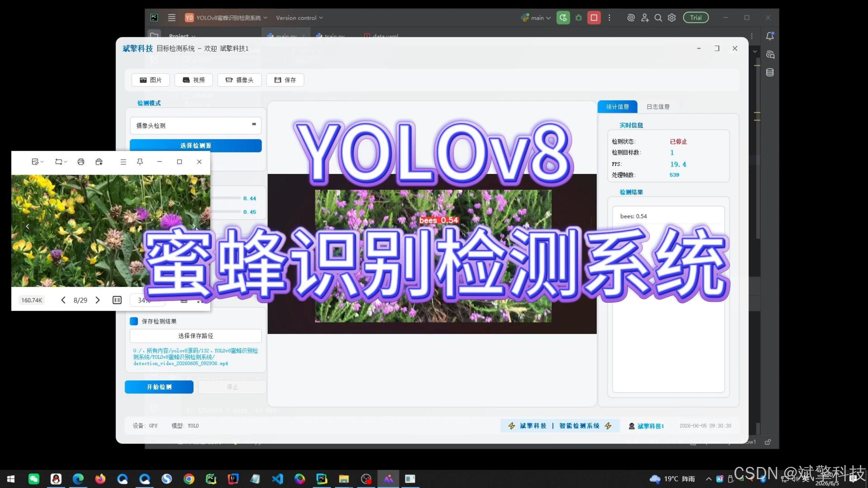Viewport: 868px width, 488px height.
Task: Open OBS Studio from the taskbar
Action: [x=366, y=479]
